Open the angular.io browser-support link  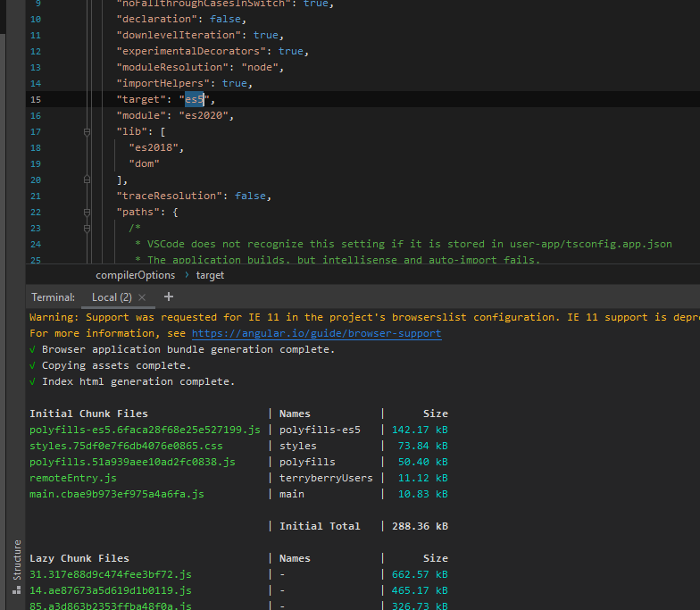tap(316, 334)
